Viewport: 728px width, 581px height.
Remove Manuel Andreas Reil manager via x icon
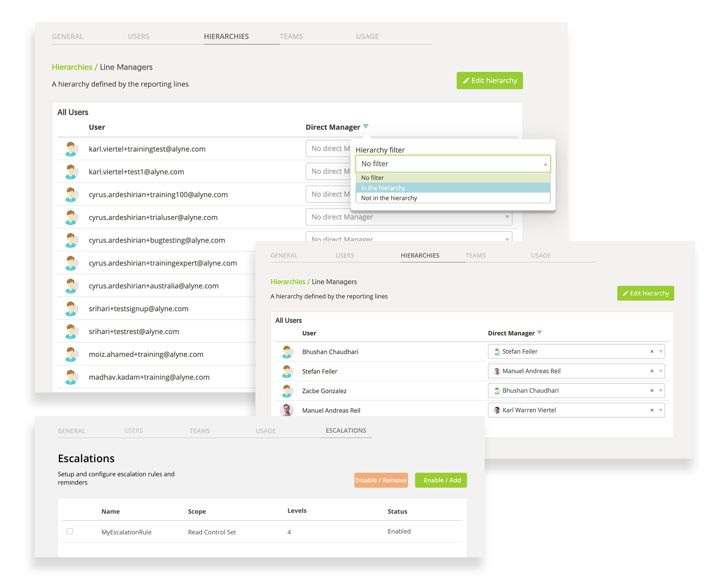point(652,371)
